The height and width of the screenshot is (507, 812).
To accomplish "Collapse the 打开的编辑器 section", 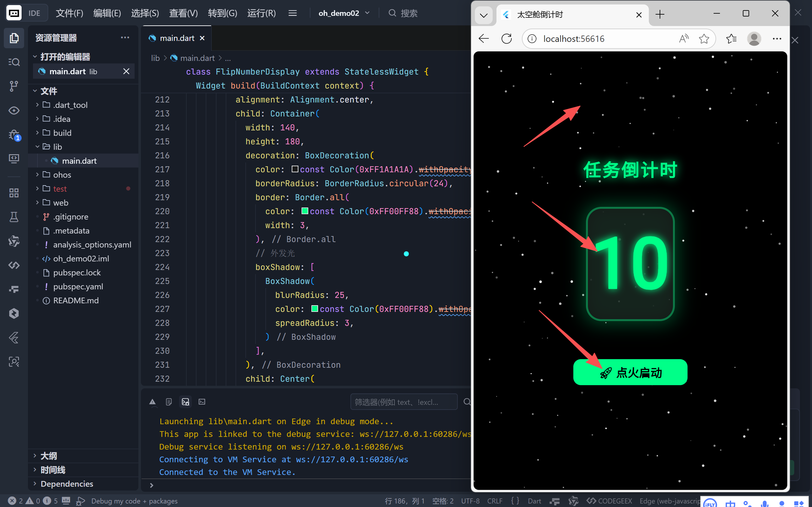I will click(x=36, y=57).
